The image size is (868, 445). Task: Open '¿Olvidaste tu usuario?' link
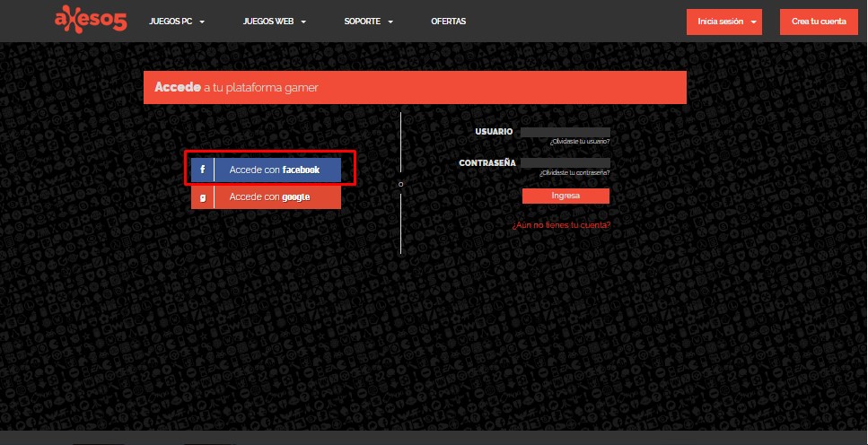[x=580, y=142]
